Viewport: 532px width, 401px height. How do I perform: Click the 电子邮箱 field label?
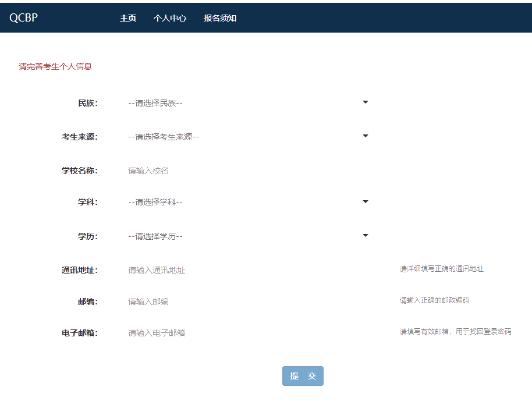point(80,333)
